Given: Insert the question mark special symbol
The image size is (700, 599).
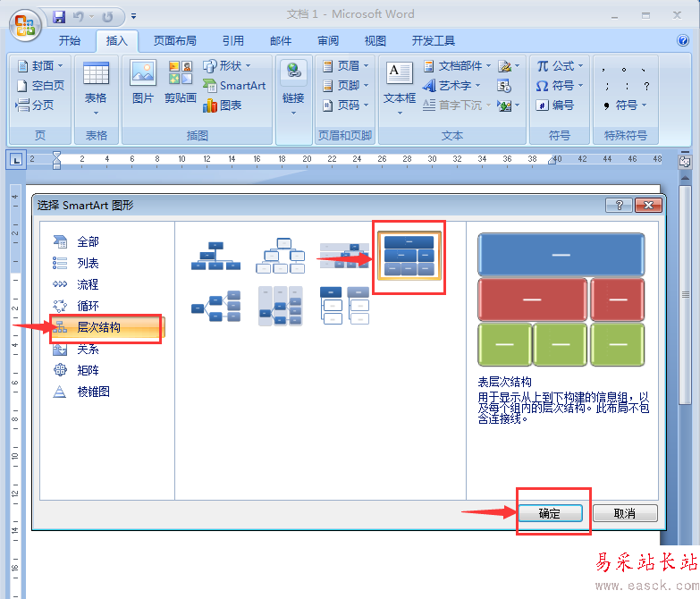Looking at the screenshot, I should [646, 86].
